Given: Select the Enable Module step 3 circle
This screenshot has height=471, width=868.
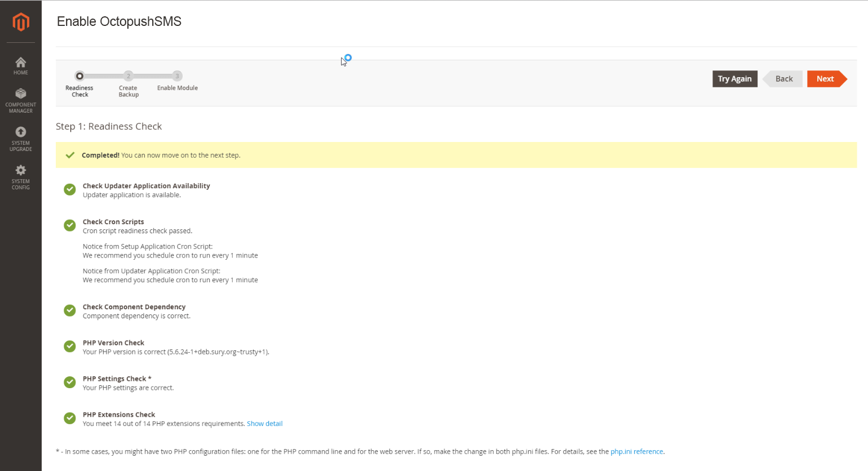Looking at the screenshot, I should 177,76.
